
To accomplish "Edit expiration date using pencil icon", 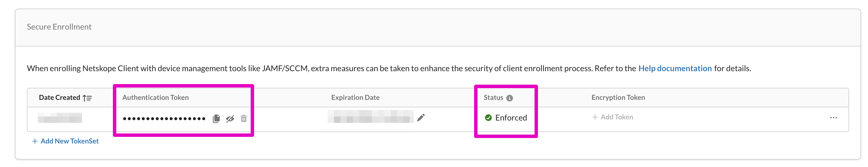I will point(421,117).
